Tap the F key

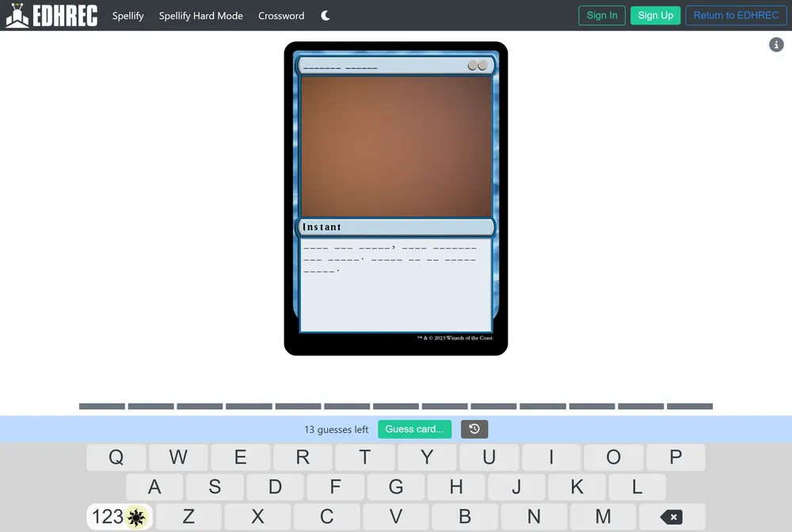(335, 487)
